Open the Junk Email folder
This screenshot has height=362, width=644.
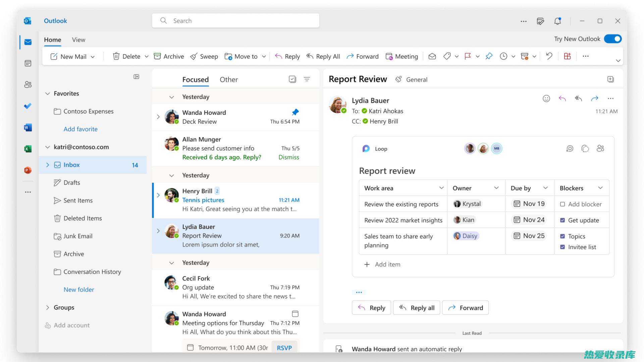coord(78,236)
